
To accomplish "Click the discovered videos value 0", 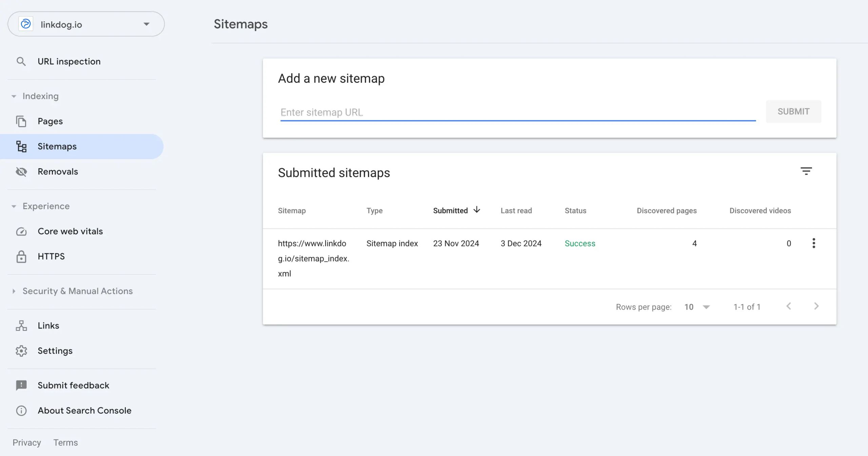I will 789,243.
